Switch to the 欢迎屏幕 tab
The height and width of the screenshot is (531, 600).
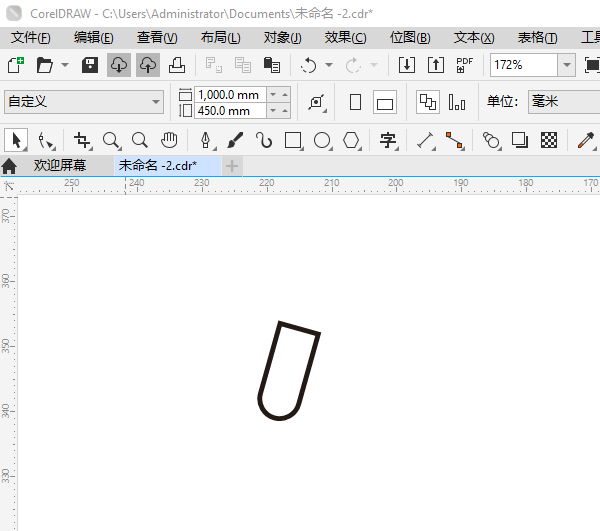tap(60, 166)
